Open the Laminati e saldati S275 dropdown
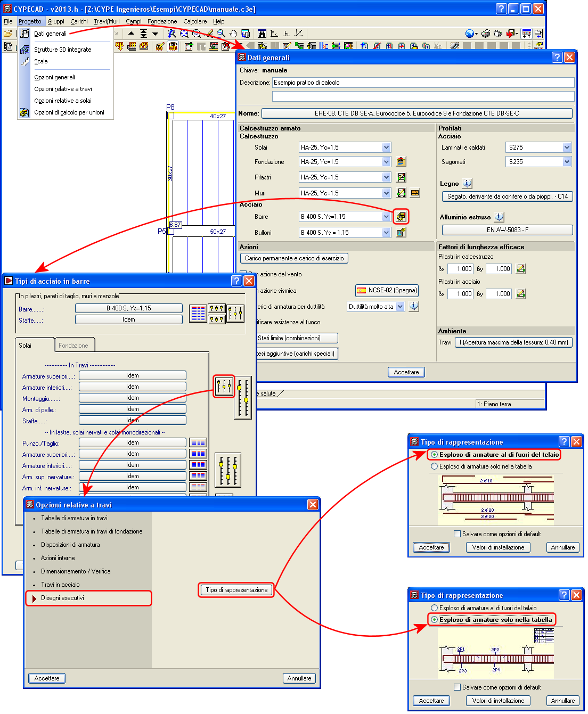The width and height of the screenshot is (588, 714). (567, 147)
